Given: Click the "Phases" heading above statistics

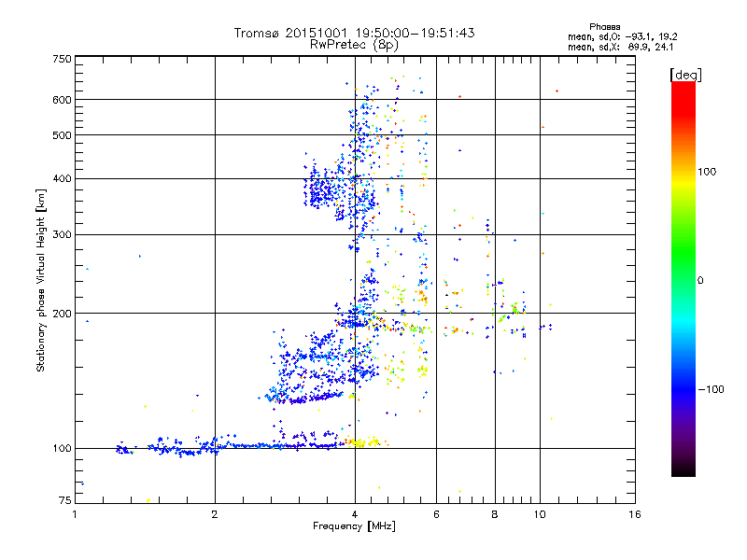Looking at the screenshot, I should (x=604, y=27).
